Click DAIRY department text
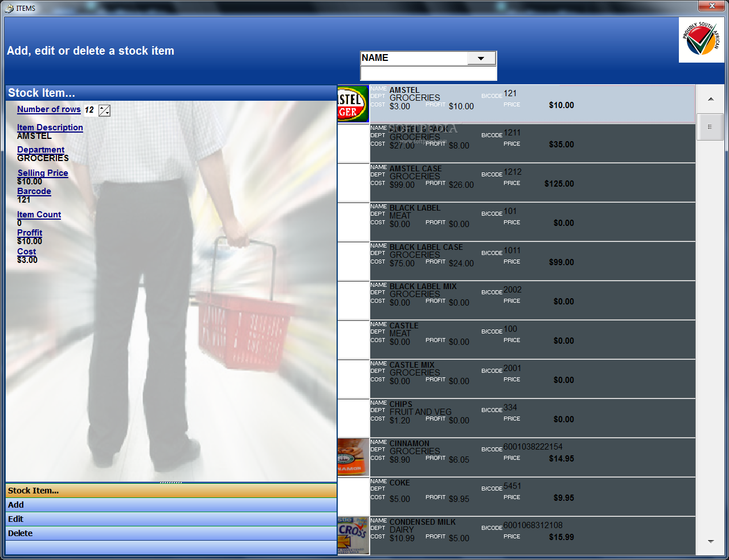 point(402,530)
